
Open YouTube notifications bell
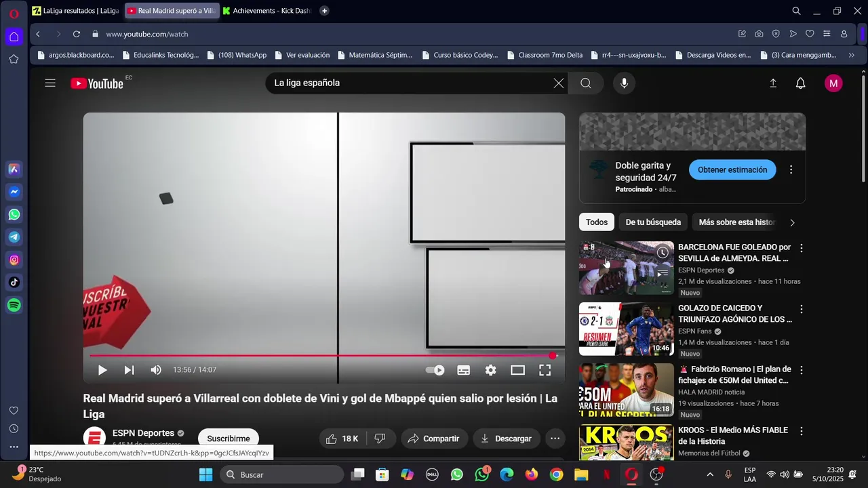[x=801, y=83]
